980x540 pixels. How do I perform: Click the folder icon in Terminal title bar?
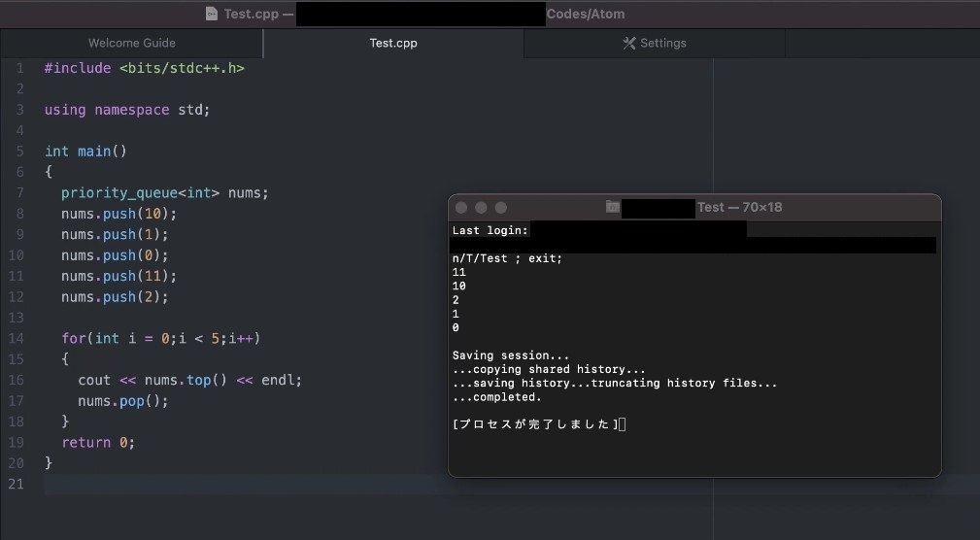(613, 207)
